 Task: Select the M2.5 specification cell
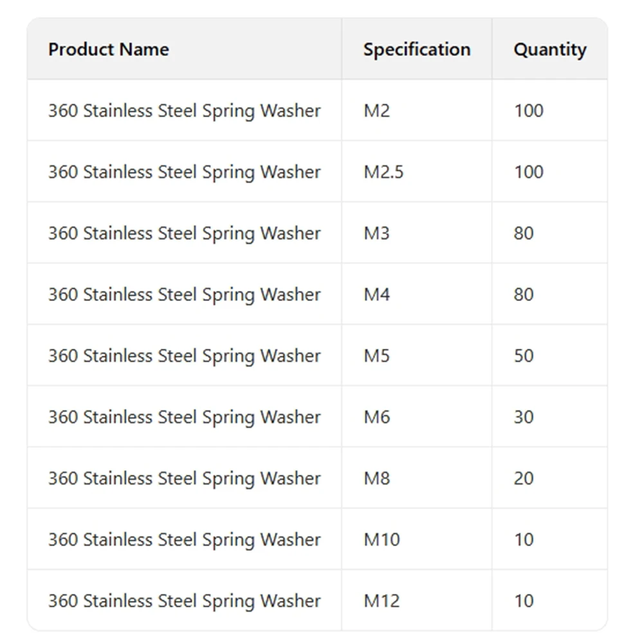point(383,172)
